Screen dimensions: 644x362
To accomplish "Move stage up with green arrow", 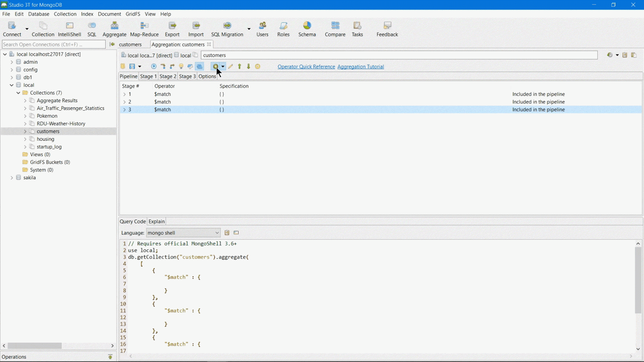I will (x=240, y=67).
